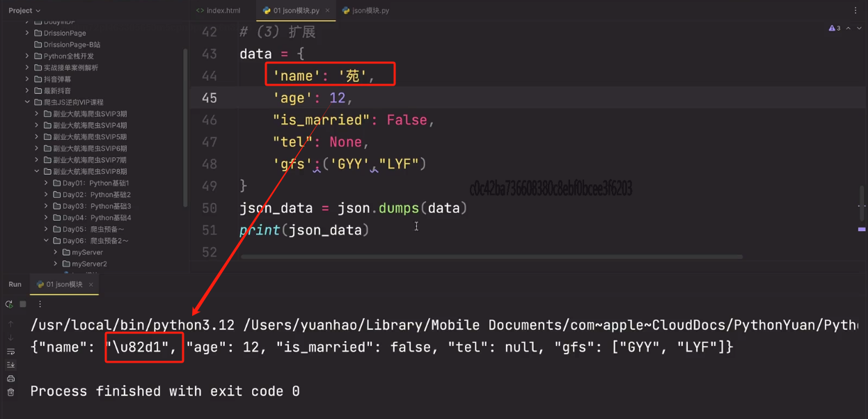Collapse the 爬虫JS逆向VIP课程 folder
Image resolution: width=868 pixels, height=419 pixels.
28,102
